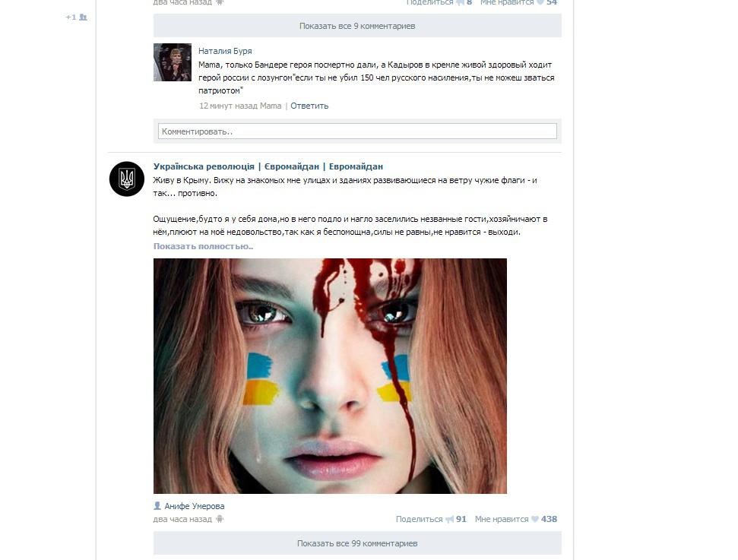This screenshot has width=738, height=560.
Task: Click the trident avatar of Українська революція group
Action: click(127, 179)
